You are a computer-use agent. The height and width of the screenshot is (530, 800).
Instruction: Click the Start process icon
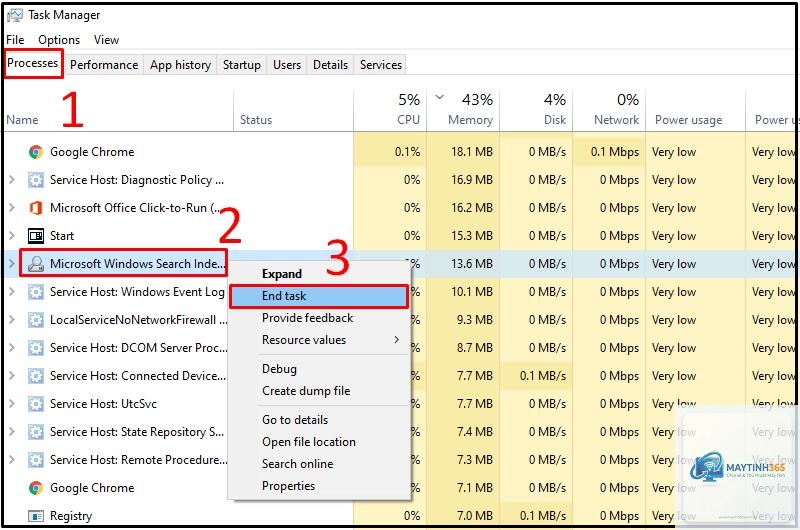click(35, 236)
